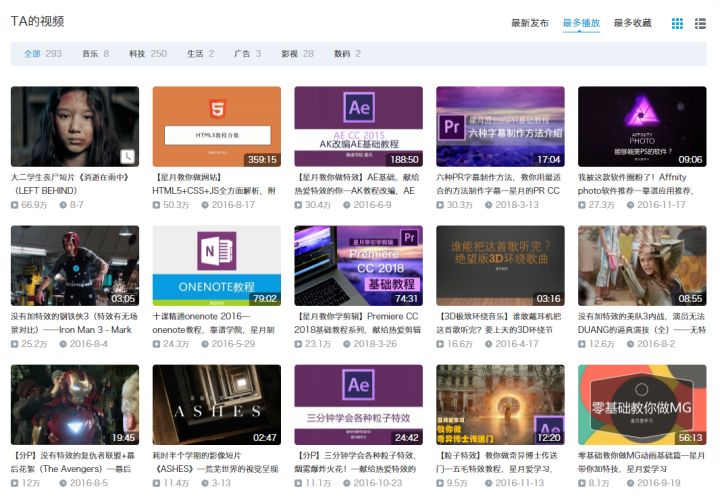The image size is (720, 497).
Task: Open 三分钟学会各种粒子特效 thumbnail
Action: (x=359, y=405)
